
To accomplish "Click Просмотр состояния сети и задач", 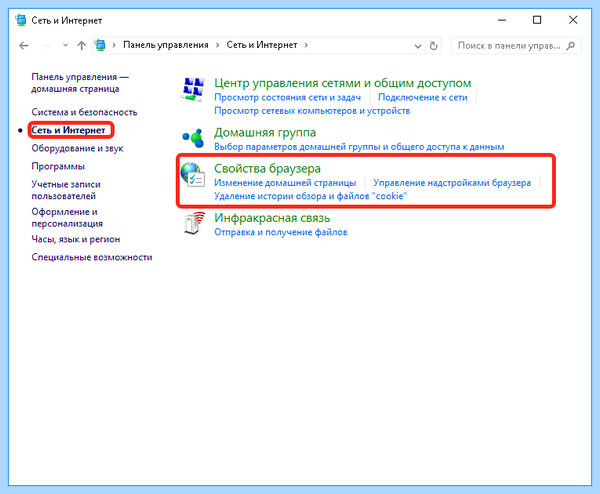I will (287, 98).
